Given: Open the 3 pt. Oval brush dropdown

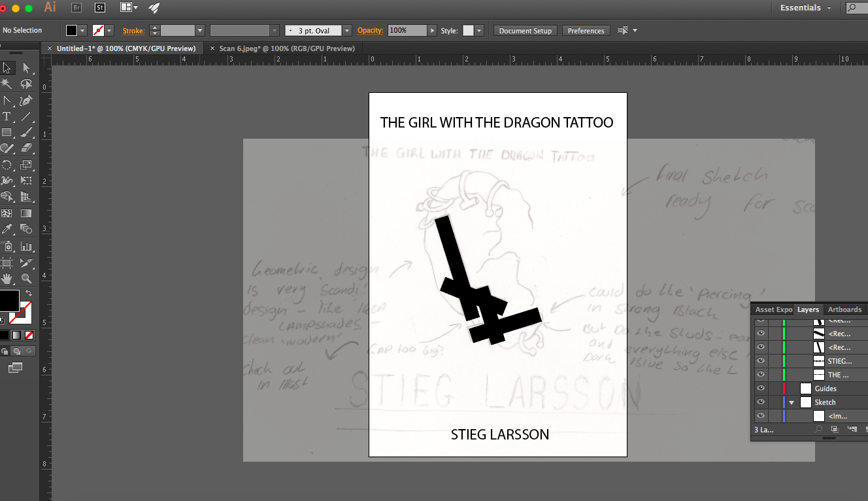Looking at the screenshot, I should tap(347, 31).
